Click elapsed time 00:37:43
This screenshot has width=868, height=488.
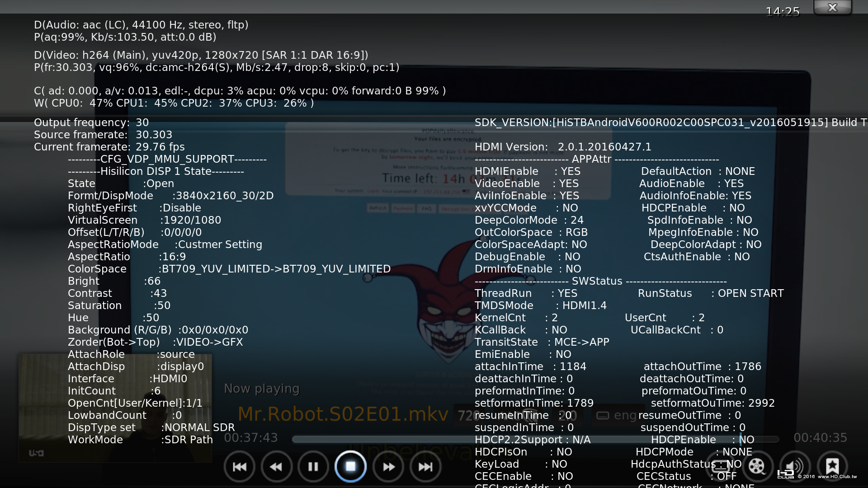pos(251,438)
